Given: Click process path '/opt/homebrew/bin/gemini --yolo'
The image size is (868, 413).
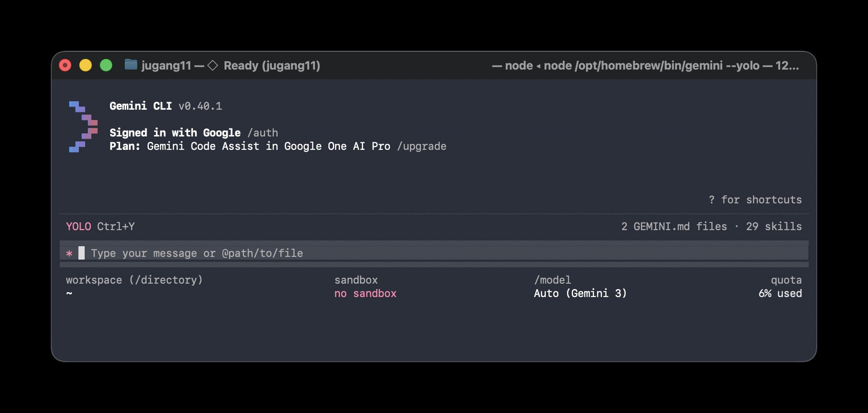Looking at the screenshot, I should coord(667,66).
